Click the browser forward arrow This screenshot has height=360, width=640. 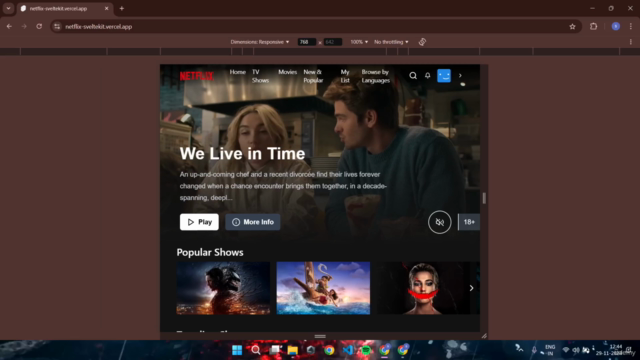pos(24,27)
